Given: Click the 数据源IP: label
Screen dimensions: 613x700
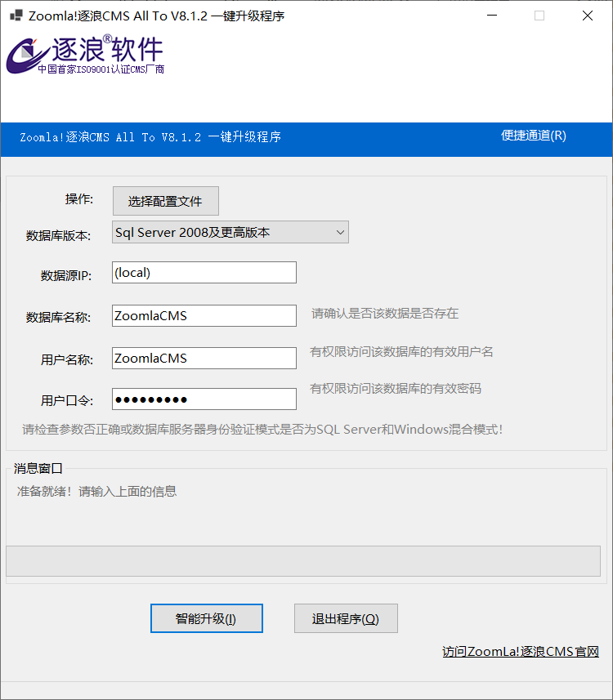Looking at the screenshot, I should tap(66, 275).
